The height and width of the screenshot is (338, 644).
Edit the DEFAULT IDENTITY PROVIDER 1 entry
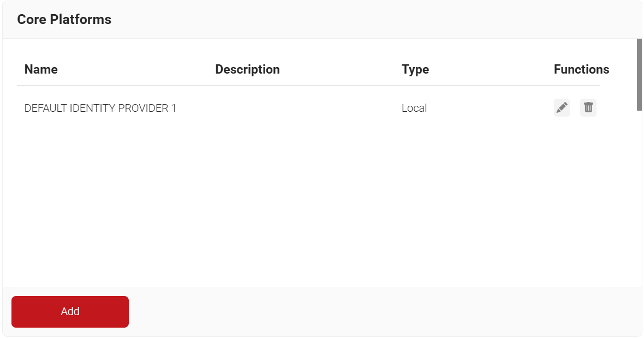click(562, 108)
